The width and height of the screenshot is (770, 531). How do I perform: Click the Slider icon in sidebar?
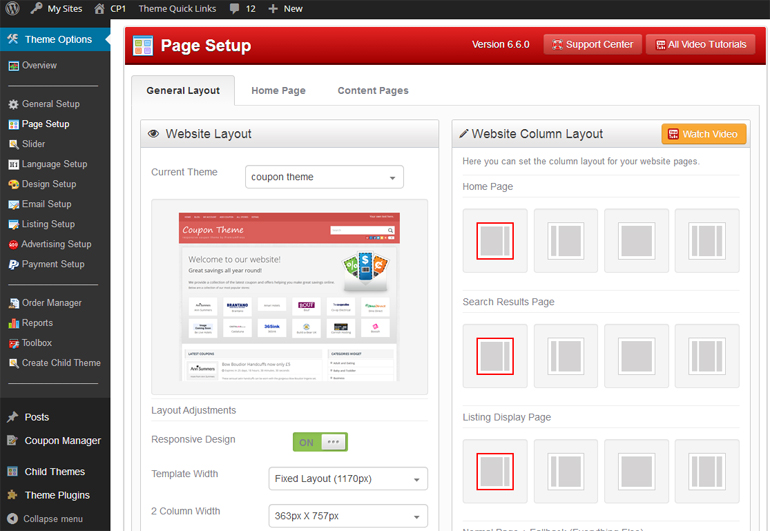click(13, 144)
